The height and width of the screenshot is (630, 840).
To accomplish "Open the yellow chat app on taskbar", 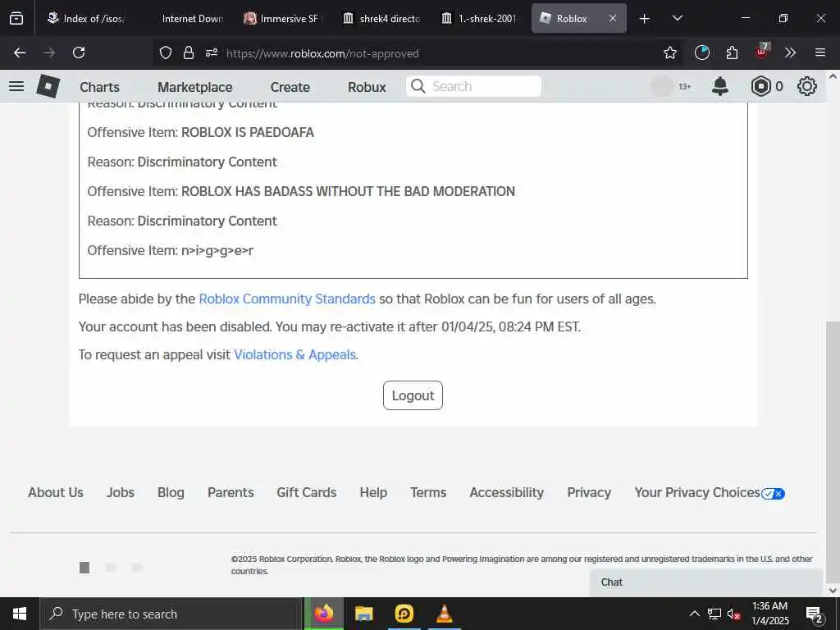I will [x=404, y=614].
